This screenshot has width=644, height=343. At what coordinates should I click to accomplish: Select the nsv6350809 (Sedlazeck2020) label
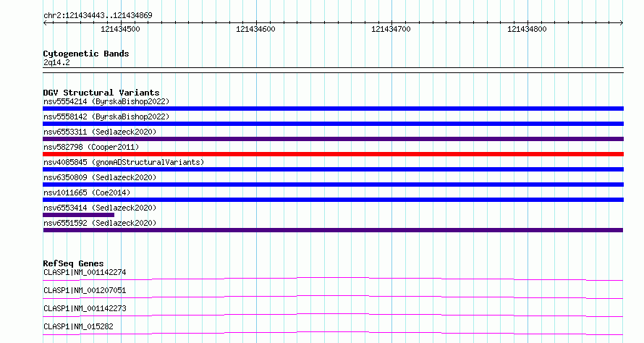100,177
